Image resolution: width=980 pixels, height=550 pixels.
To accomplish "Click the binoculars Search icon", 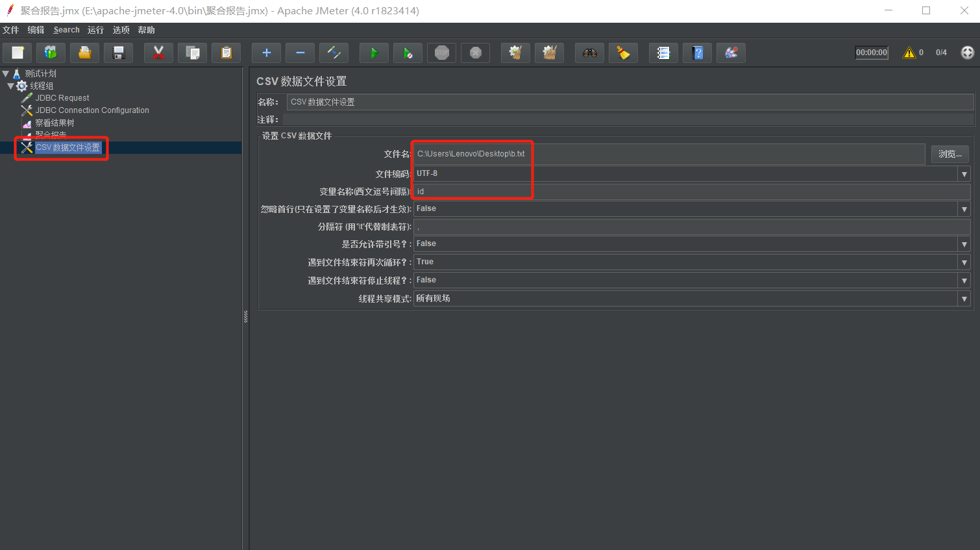I will (x=589, y=53).
